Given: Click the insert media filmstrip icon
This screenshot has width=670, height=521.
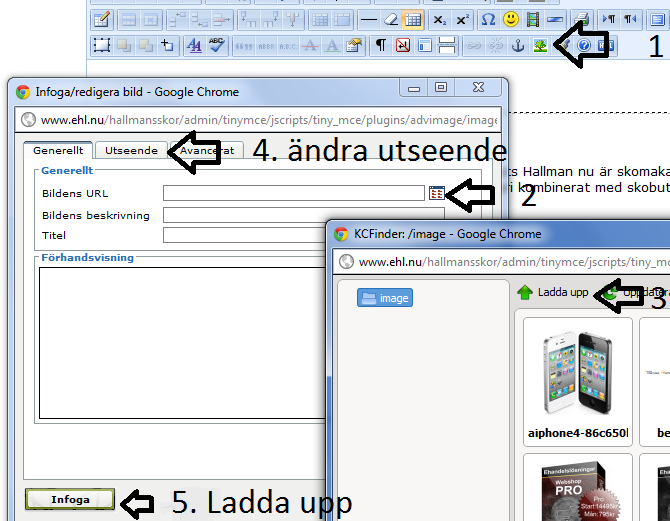Looking at the screenshot, I should click(533, 20).
